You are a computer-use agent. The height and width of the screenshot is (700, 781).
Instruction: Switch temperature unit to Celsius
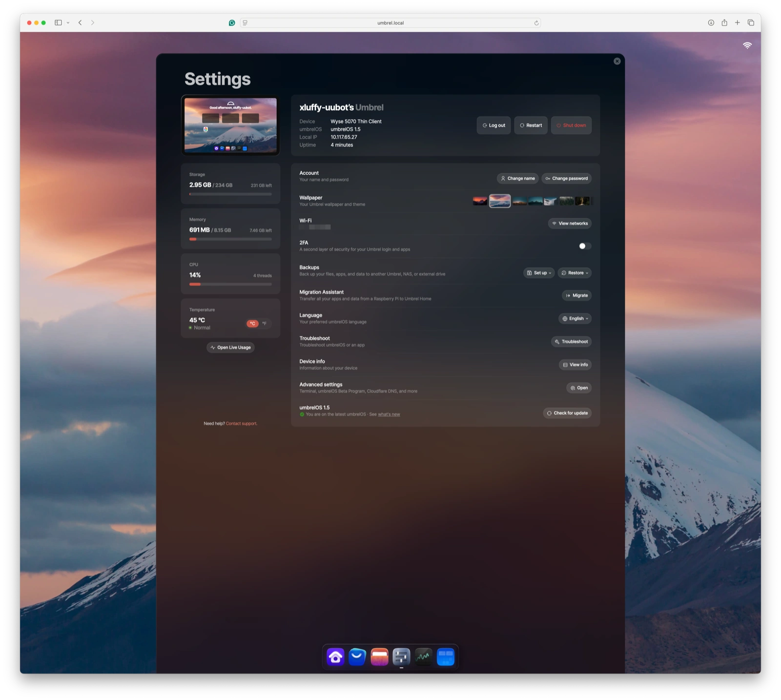[x=252, y=324]
